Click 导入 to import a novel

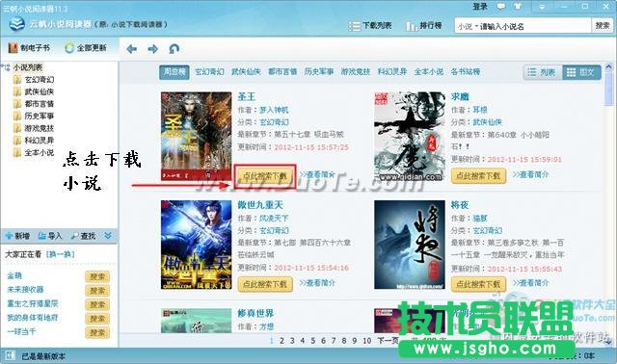pos(50,236)
